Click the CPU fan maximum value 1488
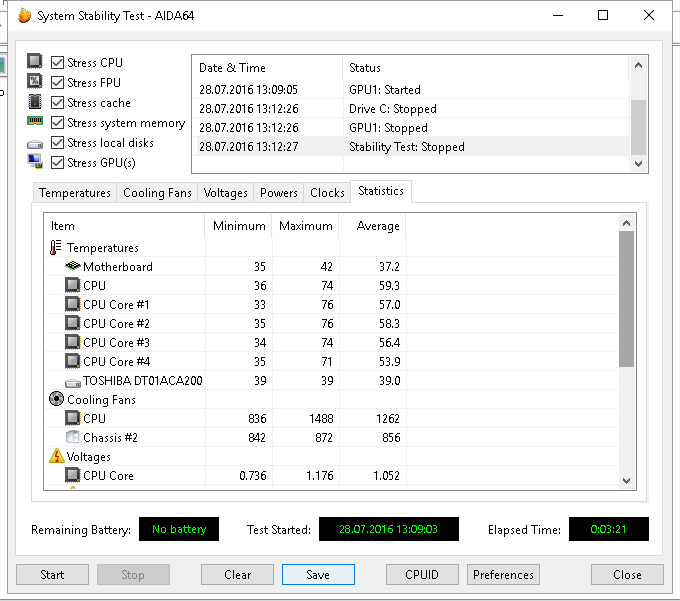The image size is (680, 601). pos(321,418)
